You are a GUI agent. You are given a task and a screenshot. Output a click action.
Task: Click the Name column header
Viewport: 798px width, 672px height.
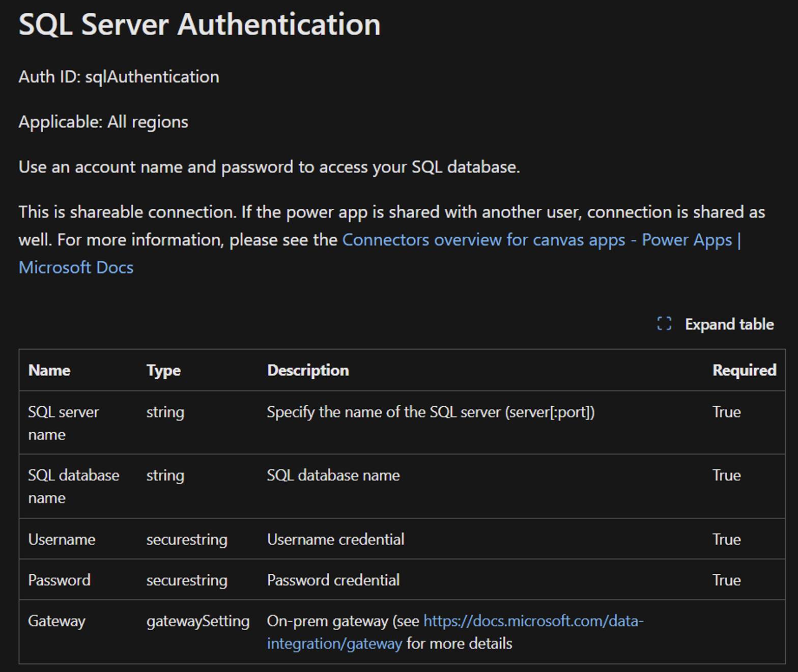[49, 370]
